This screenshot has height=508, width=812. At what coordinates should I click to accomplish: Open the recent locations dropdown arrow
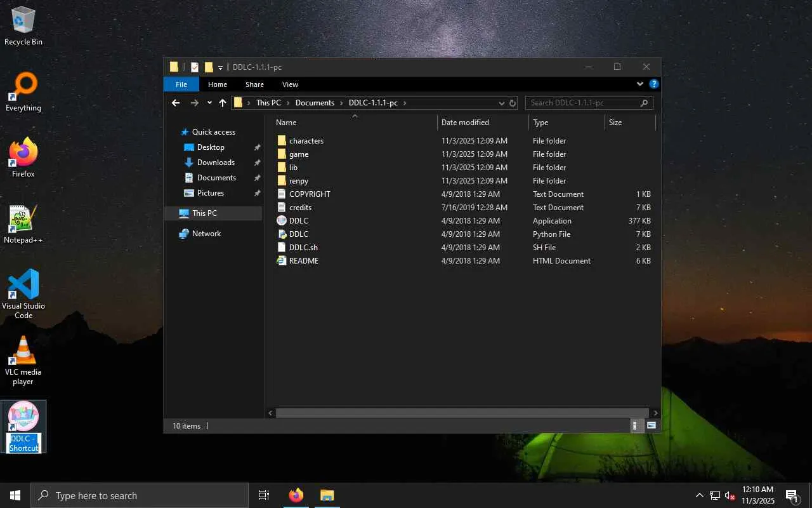tap(209, 103)
